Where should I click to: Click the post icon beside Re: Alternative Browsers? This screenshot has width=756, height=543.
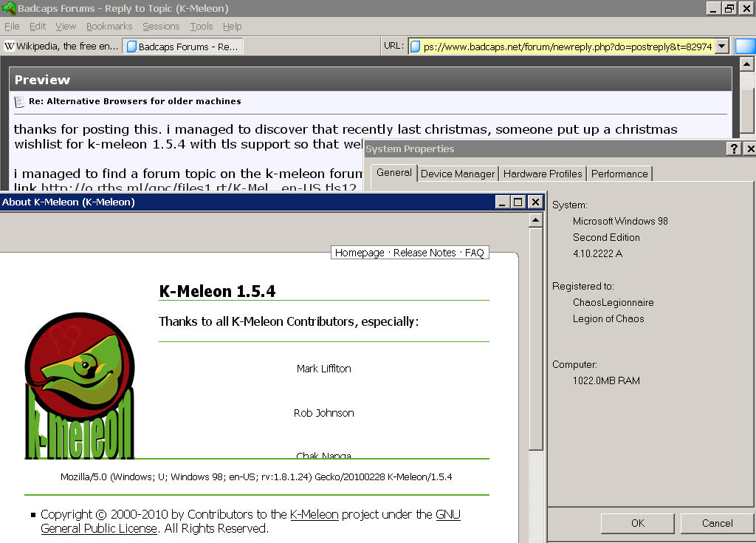pyautogui.click(x=19, y=101)
